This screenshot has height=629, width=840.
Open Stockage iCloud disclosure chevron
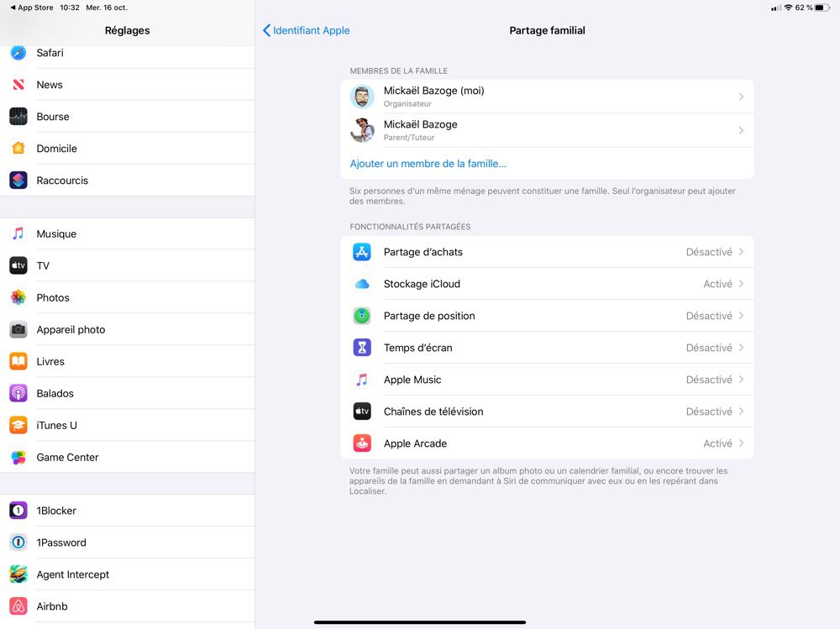[742, 284]
